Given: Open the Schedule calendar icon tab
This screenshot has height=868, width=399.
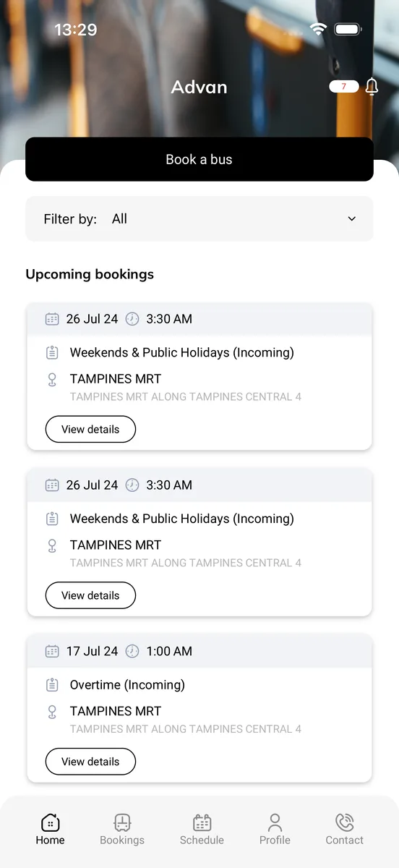Looking at the screenshot, I should 202,822.
